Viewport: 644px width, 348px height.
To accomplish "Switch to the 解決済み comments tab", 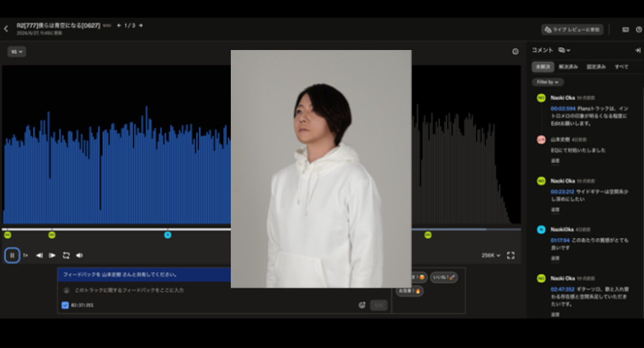I will pyautogui.click(x=568, y=67).
